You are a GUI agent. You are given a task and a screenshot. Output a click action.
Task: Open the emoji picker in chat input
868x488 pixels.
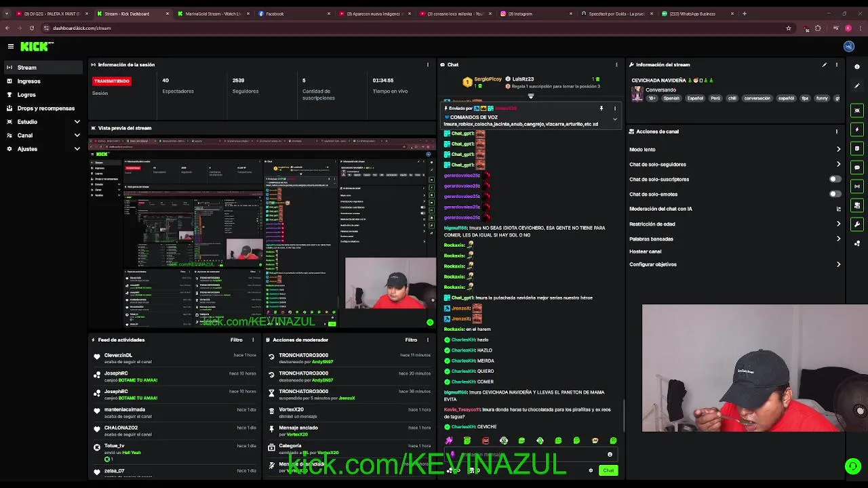tap(610, 455)
